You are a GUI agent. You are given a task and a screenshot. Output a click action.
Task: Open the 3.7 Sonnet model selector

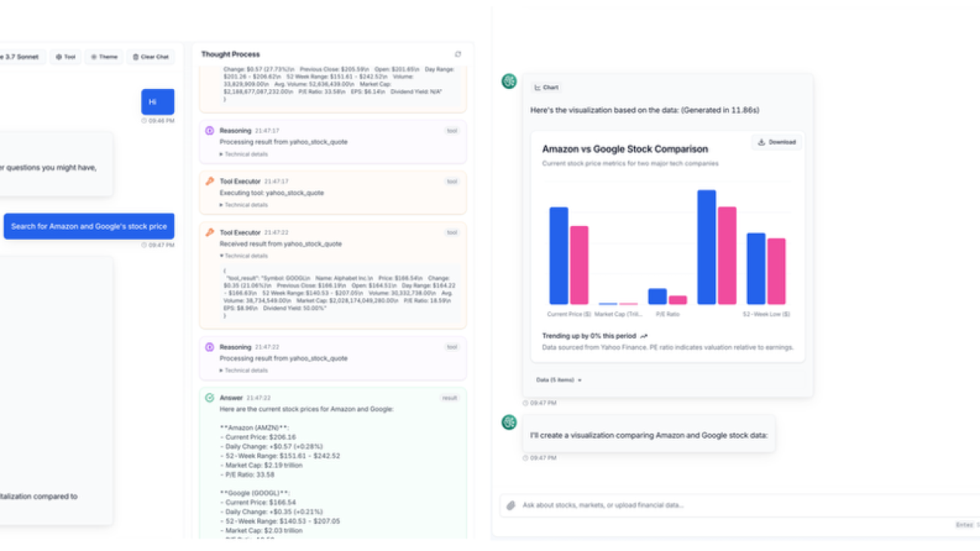tap(20, 57)
